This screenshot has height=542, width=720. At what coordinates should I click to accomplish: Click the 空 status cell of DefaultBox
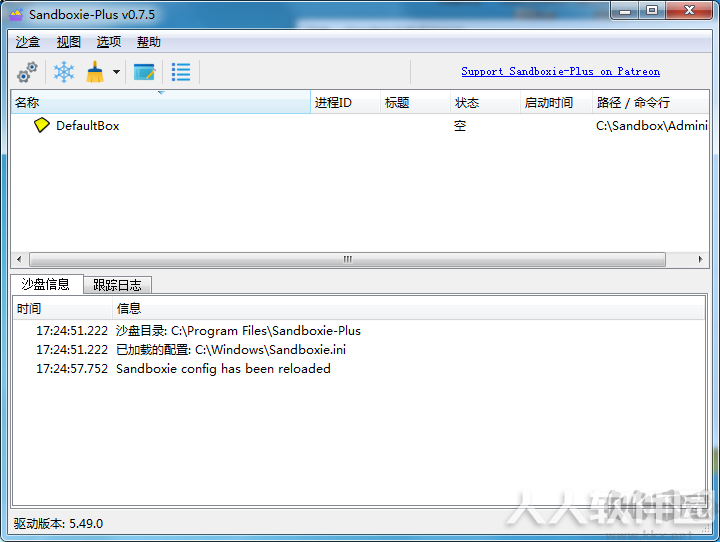460,125
